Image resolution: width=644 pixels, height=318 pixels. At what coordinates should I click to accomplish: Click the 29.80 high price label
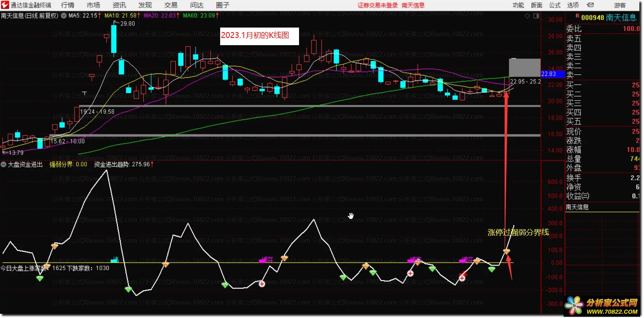pyautogui.click(x=127, y=24)
